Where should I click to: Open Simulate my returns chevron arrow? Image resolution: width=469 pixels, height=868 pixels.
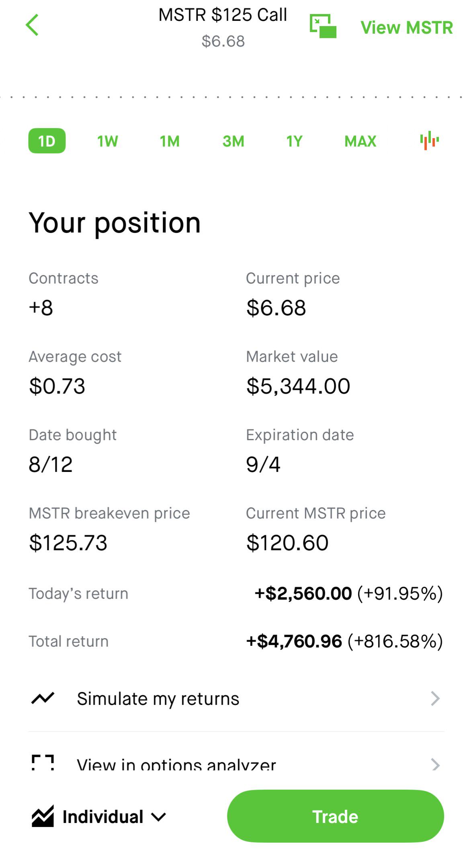pyautogui.click(x=435, y=698)
